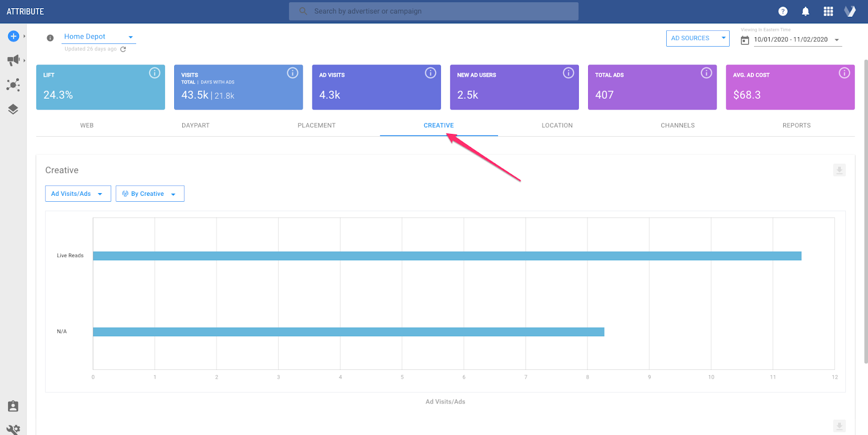Expand the By Creative grouping dropdown
This screenshot has height=435, width=868.
coord(150,194)
